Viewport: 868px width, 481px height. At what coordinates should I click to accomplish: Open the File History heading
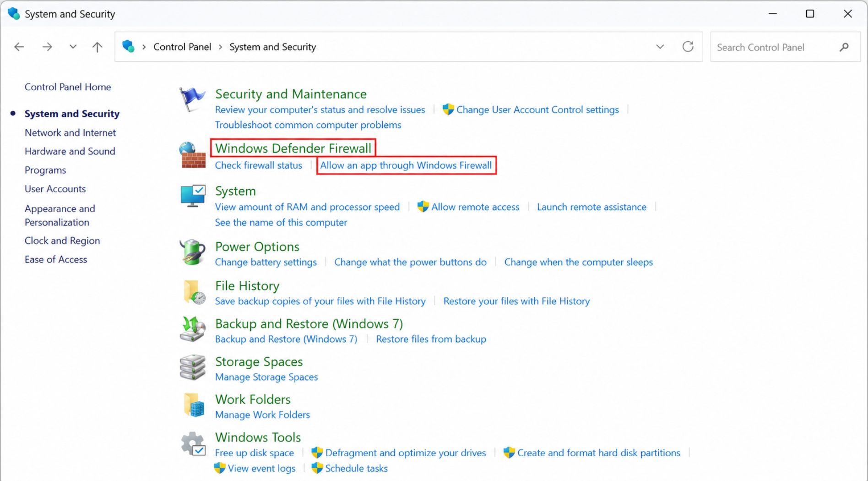[247, 286]
